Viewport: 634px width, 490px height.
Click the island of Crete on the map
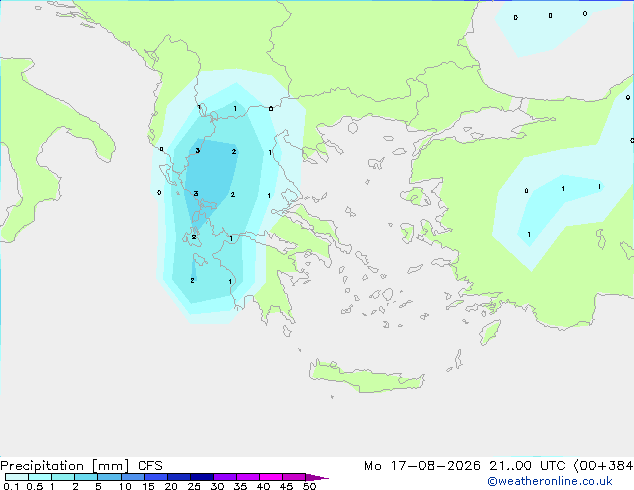click(366, 377)
